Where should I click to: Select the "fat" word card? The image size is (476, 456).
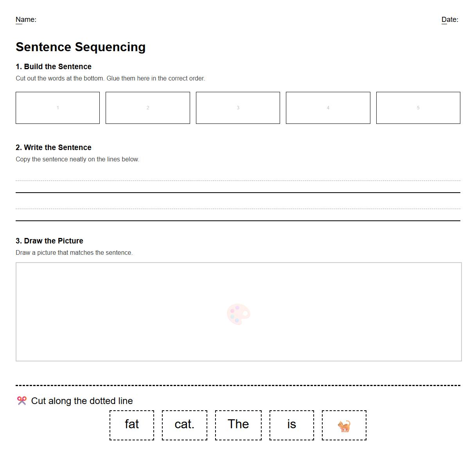tap(132, 425)
